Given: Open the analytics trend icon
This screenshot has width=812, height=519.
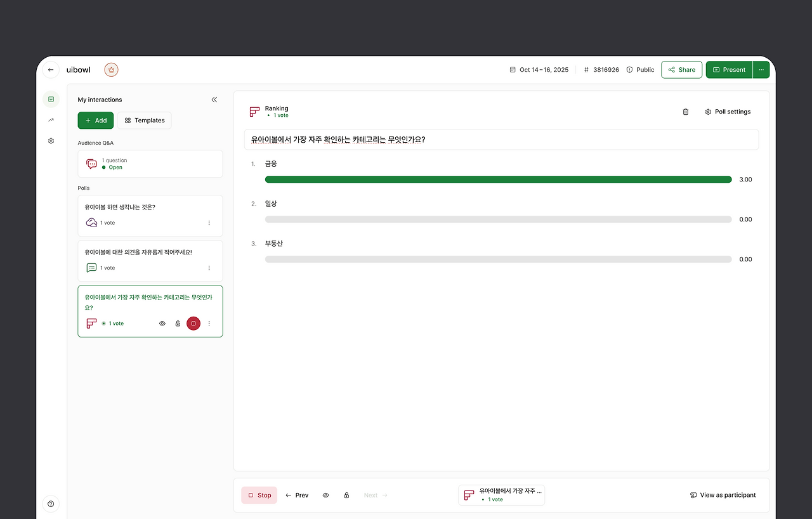Looking at the screenshot, I should [x=51, y=120].
